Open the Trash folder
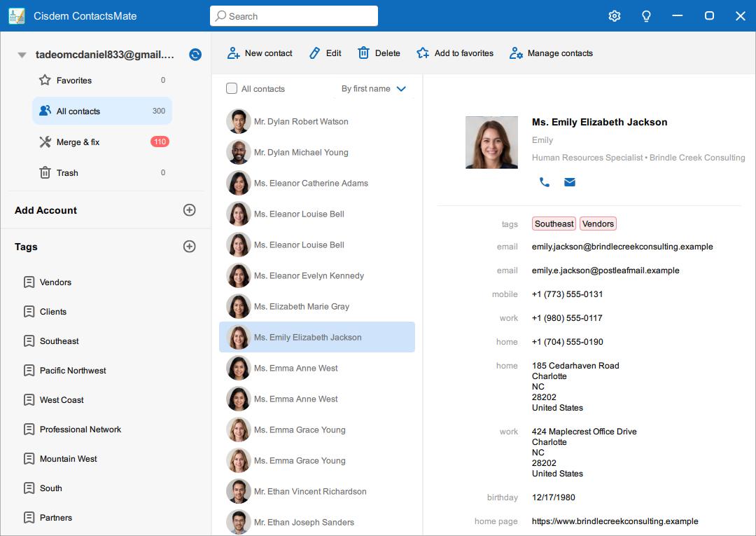The height and width of the screenshot is (536, 756). (x=102, y=173)
